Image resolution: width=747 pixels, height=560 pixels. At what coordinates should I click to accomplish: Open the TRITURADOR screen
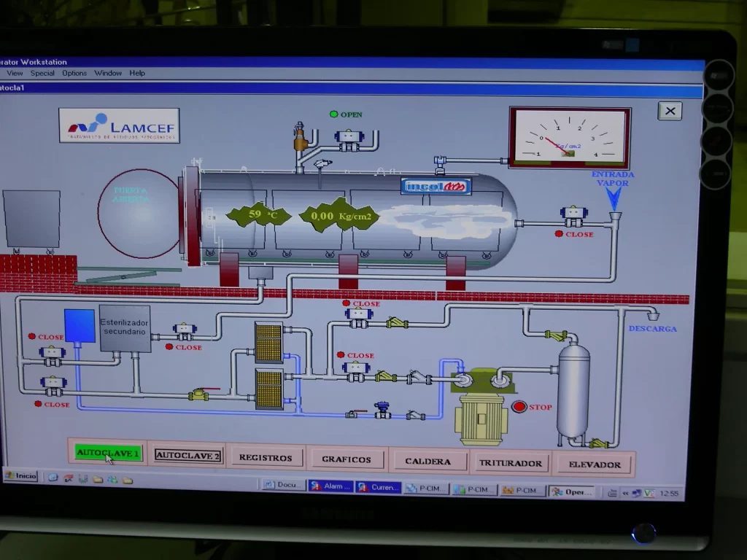510,463
